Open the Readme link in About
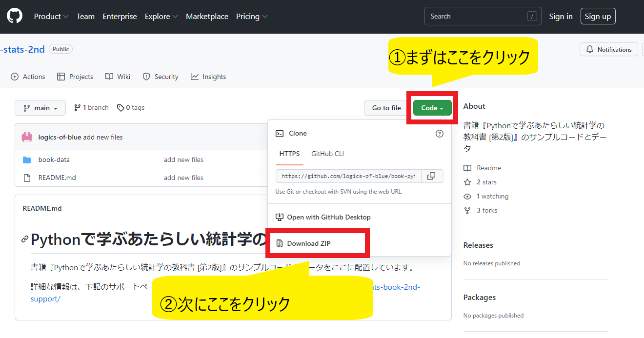This screenshot has width=644, height=338. click(483, 168)
